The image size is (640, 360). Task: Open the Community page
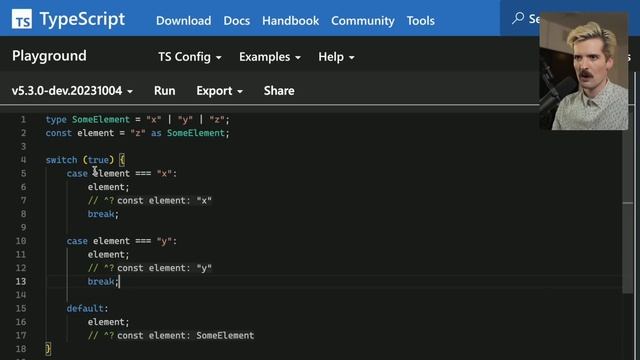[x=363, y=20]
